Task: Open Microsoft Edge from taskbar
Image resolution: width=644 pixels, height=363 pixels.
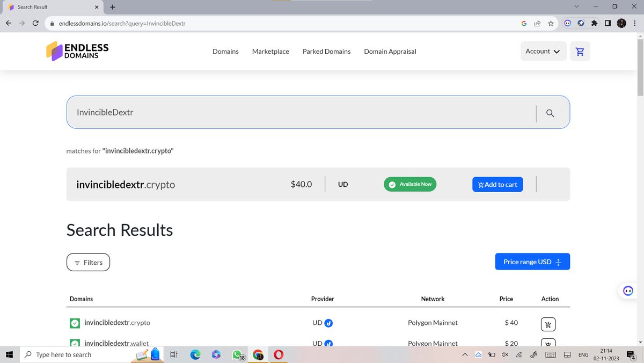Action: [x=195, y=354]
